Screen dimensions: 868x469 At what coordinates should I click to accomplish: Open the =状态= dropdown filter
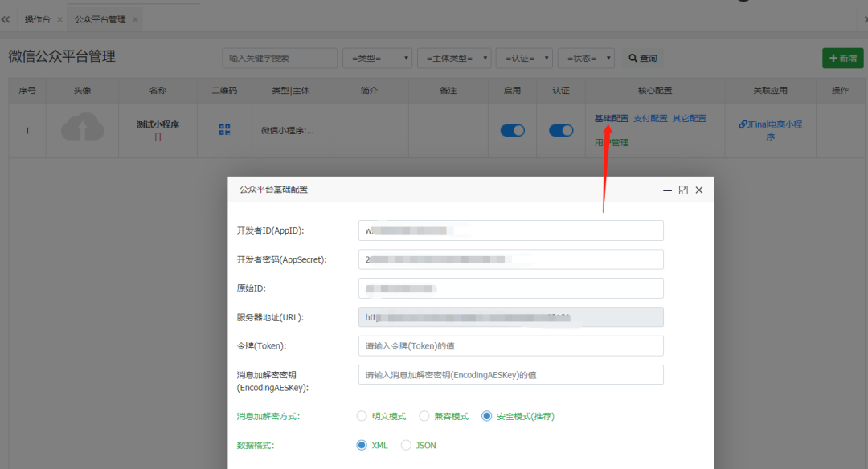pos(586,58)
